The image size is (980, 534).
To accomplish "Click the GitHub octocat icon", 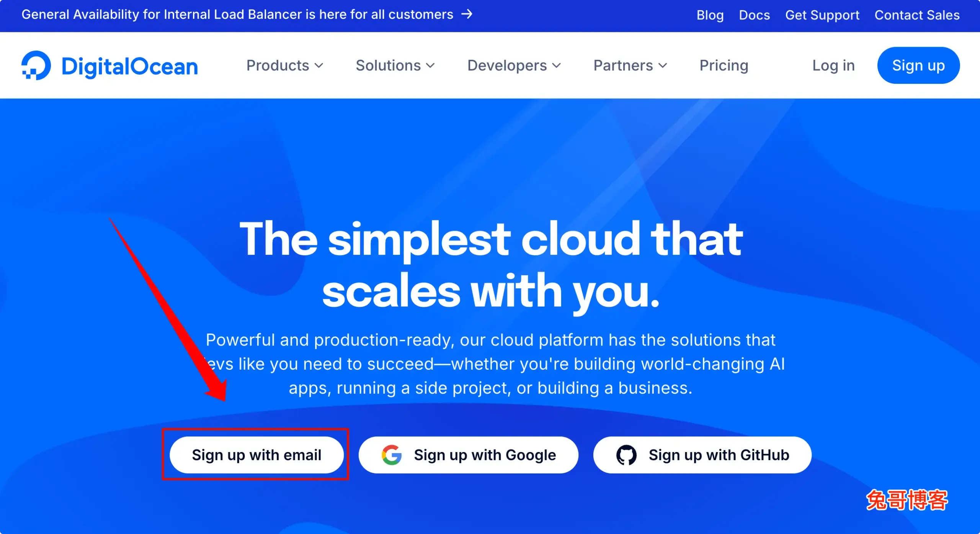I will click(x=626, y=455).
